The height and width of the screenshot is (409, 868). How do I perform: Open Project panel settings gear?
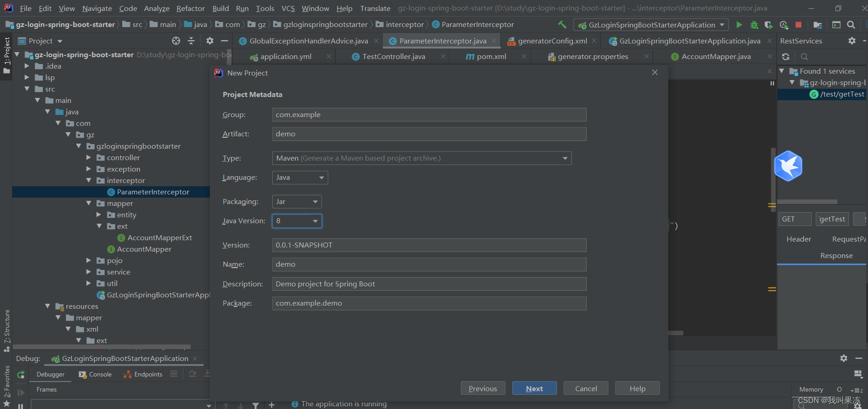coord(209,41)
